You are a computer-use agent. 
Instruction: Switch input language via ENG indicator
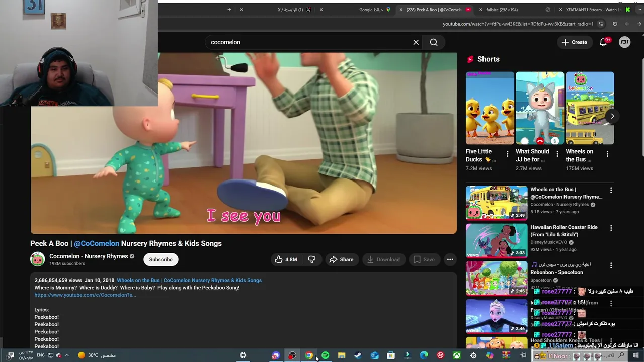(x=41, y=355)
